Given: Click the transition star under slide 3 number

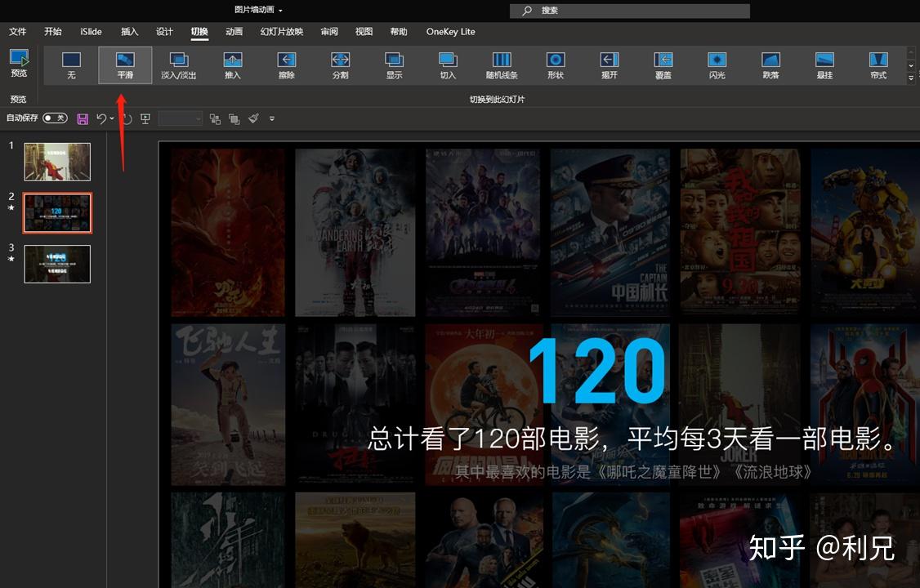Looking at the screenshot, I should click(11, 259).
